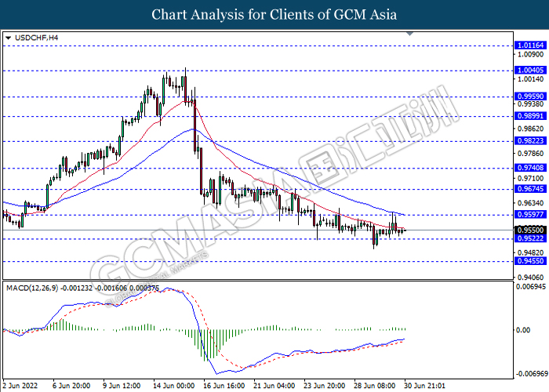This screenshot has width=549, height=392.
Task: Select the 0.006945 MACD scale value
Action: (532, 287)
